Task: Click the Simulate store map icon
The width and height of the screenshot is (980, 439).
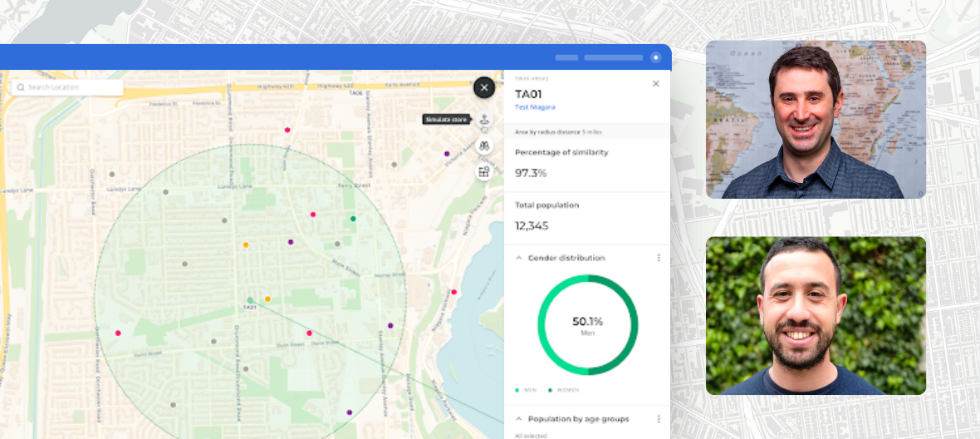Action: 483,120
